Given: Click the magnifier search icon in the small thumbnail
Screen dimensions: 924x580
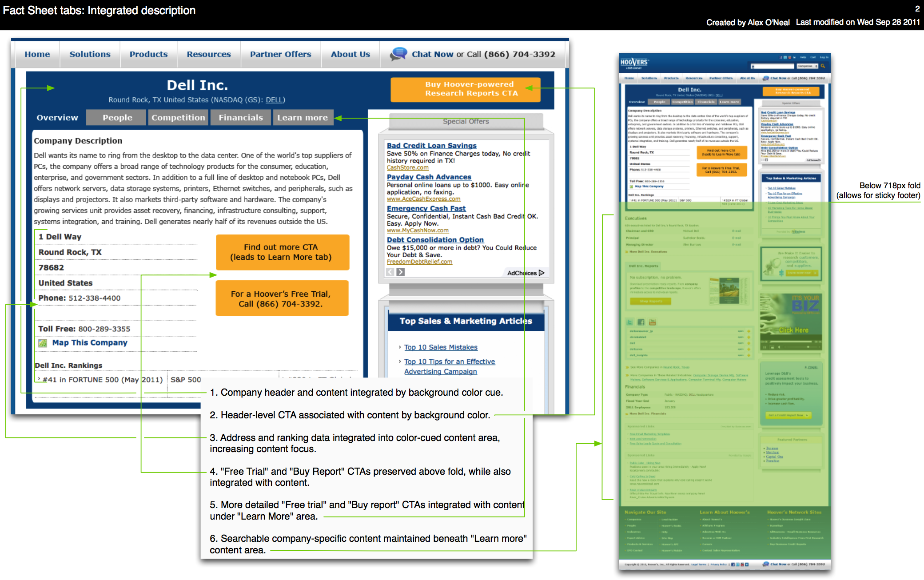Looking at the screenshot, I should coord(823,66).
